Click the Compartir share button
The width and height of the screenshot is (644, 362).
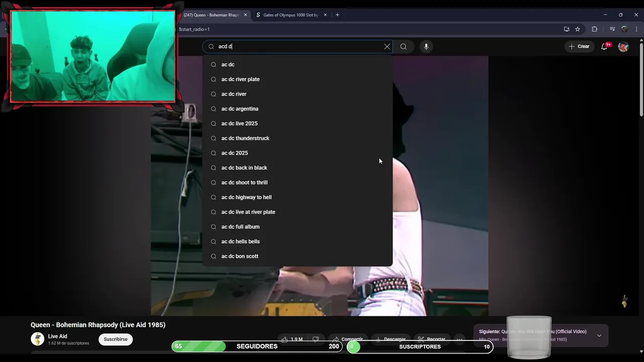348,339
